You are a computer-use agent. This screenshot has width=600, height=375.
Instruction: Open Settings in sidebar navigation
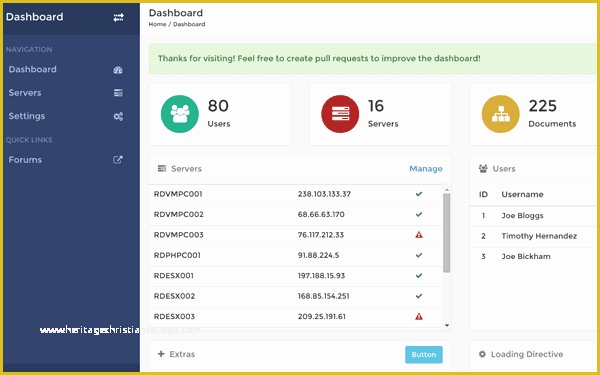27,116
